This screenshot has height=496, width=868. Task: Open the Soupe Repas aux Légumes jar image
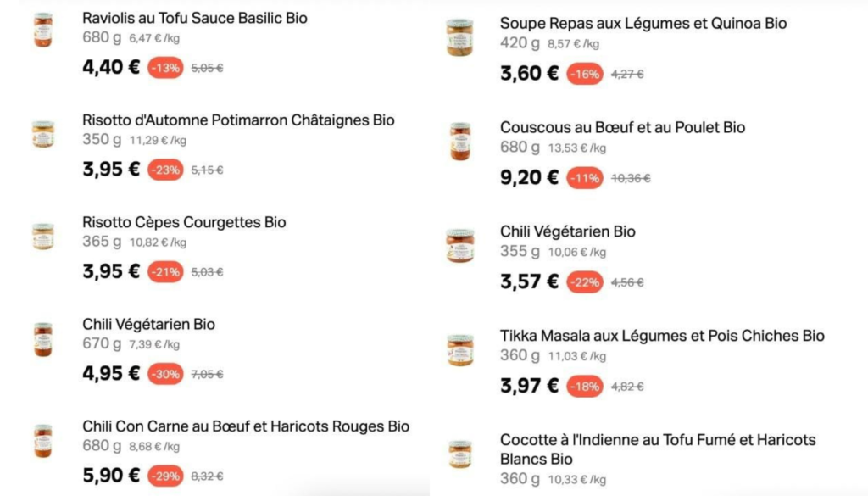click(460, 37)
